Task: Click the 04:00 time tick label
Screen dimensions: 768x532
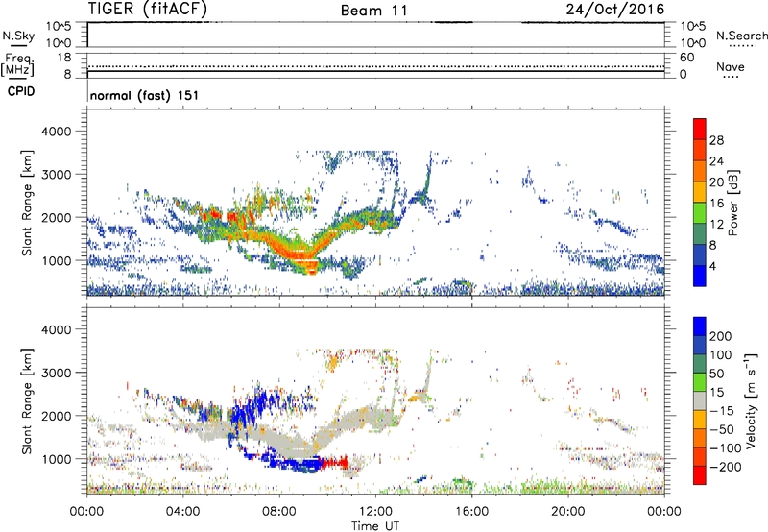Action: pyautogui.click(x=182, y=512)
